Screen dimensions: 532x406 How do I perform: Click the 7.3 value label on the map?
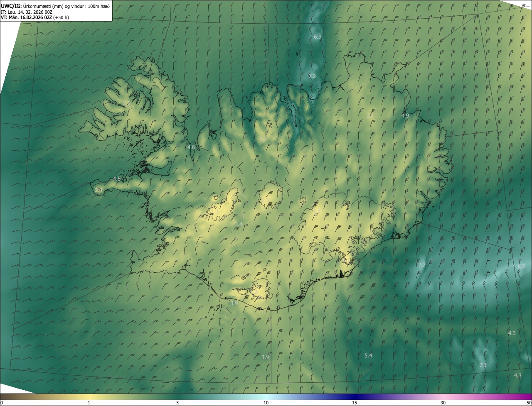tap(483, 365)
